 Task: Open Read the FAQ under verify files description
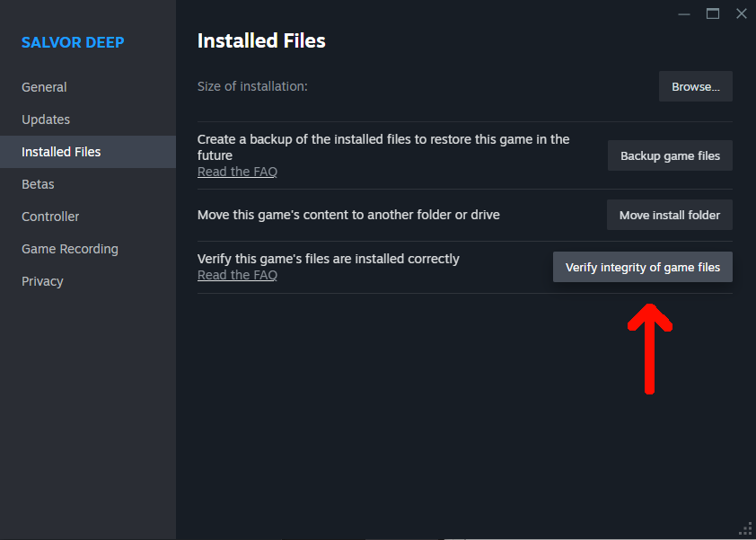[x=236, y=275]
